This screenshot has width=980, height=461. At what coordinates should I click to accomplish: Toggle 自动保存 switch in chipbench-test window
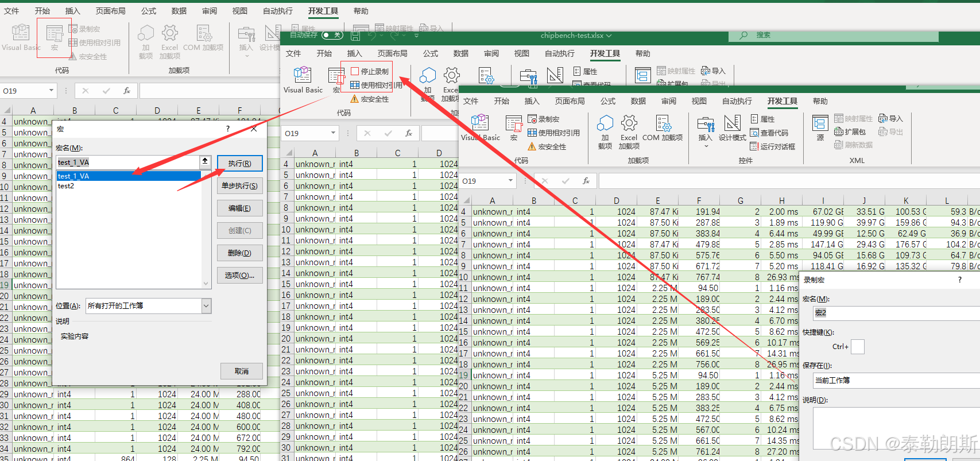point(332,35)
